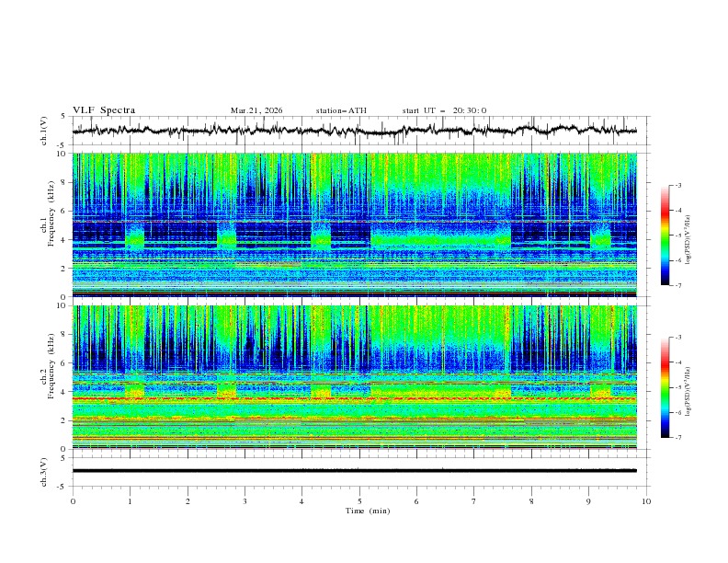Click the "10" tick on the time axis
This screenshot has width=728, height=563.
646,501
